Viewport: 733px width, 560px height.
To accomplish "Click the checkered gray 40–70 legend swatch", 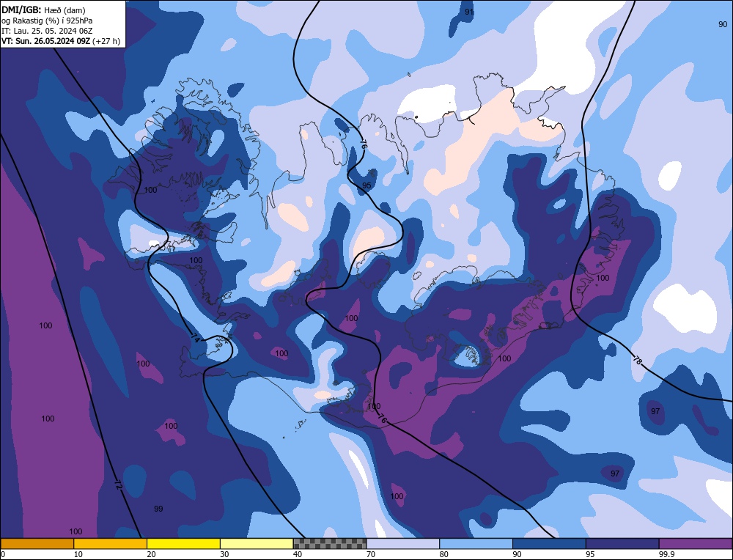I will coord(330,544).
